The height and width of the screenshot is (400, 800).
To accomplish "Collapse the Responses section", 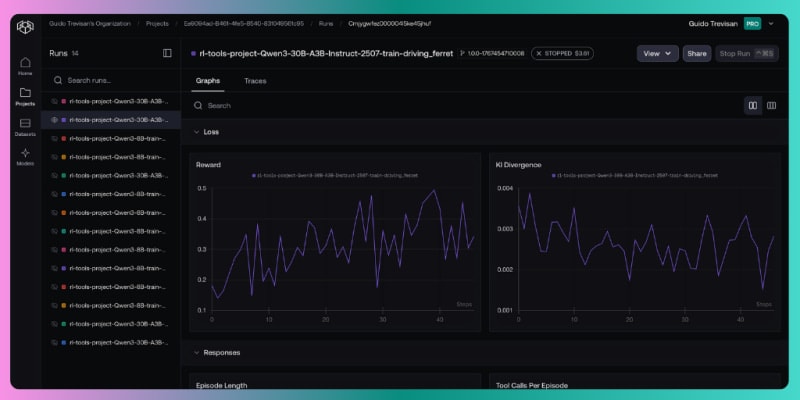I will coord(196,353).
